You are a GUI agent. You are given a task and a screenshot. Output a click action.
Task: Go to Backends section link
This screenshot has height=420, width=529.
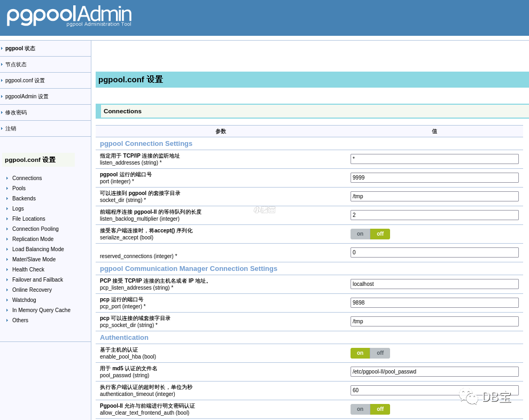tap(24, 198)
